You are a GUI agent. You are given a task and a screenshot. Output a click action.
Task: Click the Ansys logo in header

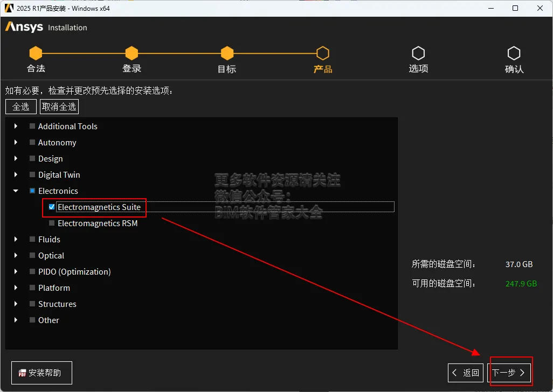click(x=24, y=27)
